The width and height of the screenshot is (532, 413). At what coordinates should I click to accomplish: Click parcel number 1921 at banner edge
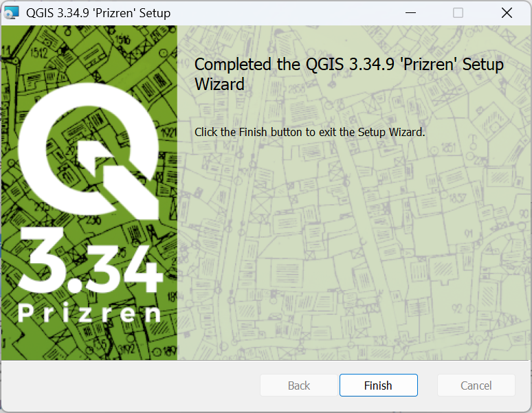tap(168, 133)
